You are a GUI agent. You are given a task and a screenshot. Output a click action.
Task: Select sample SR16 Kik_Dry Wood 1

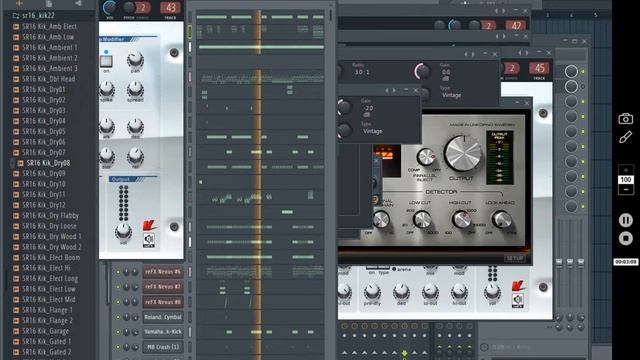(x=51, y=236)
